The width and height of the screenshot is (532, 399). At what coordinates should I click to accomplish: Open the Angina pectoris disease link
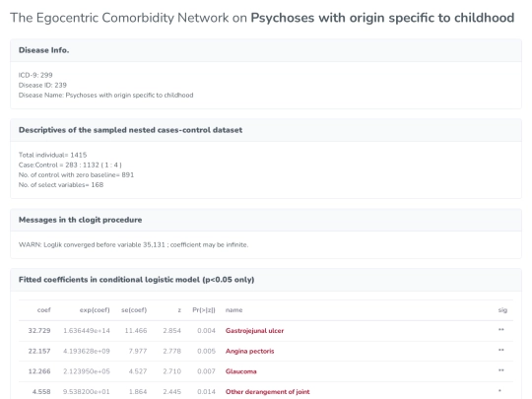pyautogui.click(x=249, y=351)
